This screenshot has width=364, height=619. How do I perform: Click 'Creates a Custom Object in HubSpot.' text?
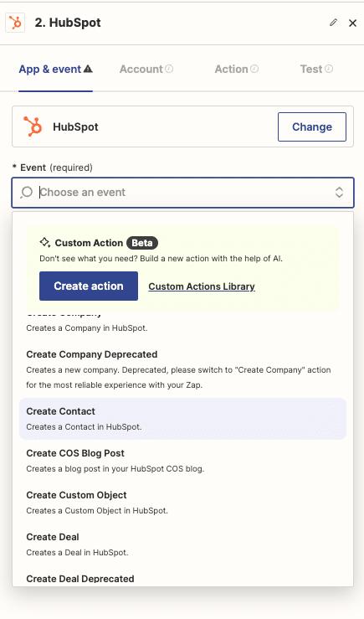click(97, 510)
